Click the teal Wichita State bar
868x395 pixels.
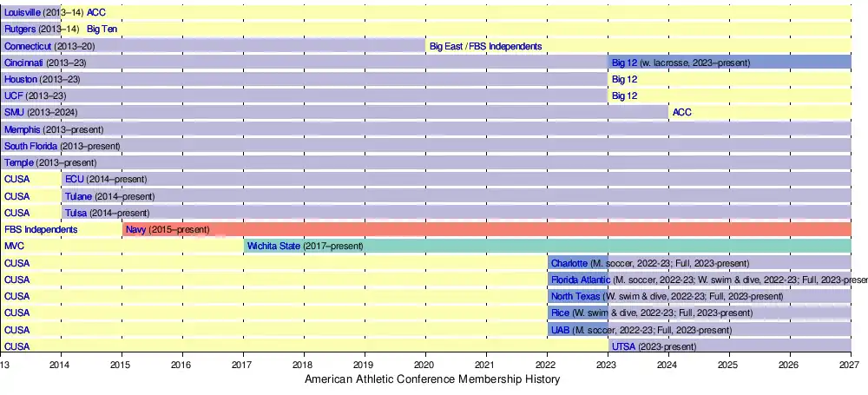click(x=608, y=247)
